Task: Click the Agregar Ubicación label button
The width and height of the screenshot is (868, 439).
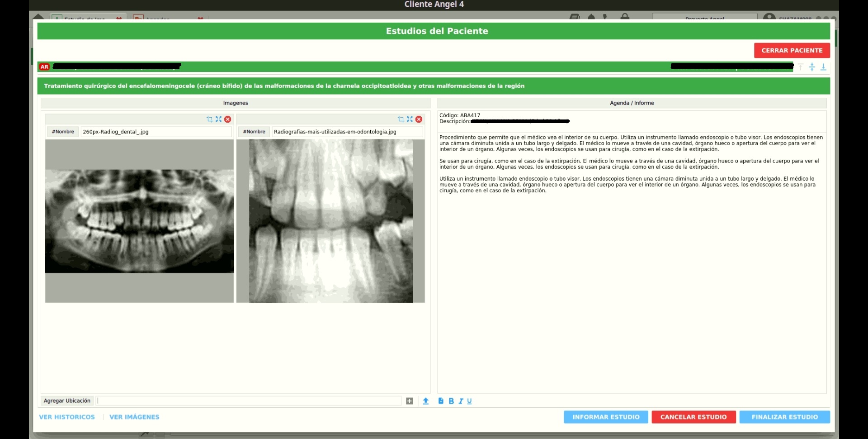Action: click(x=67, y=401)
